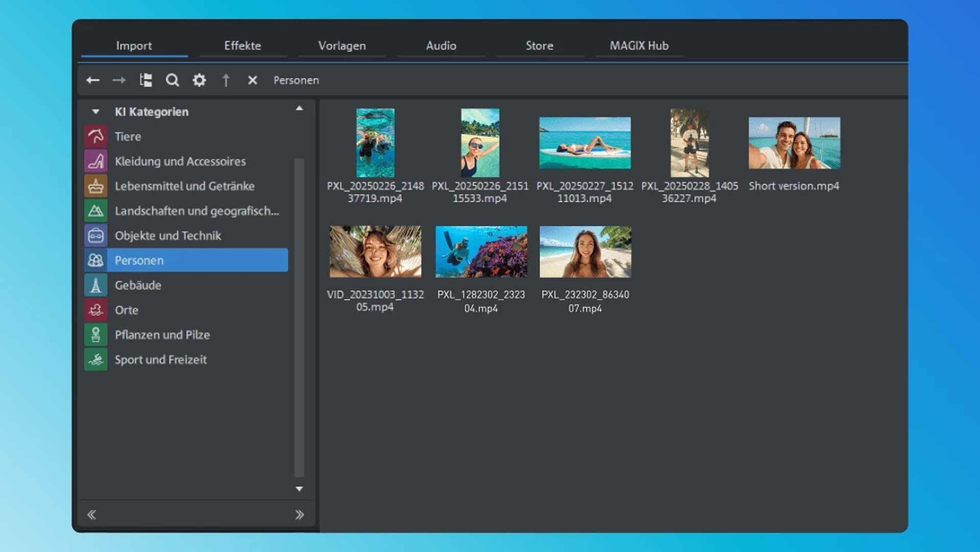Click the category list scrollbar track

point(299,317)
